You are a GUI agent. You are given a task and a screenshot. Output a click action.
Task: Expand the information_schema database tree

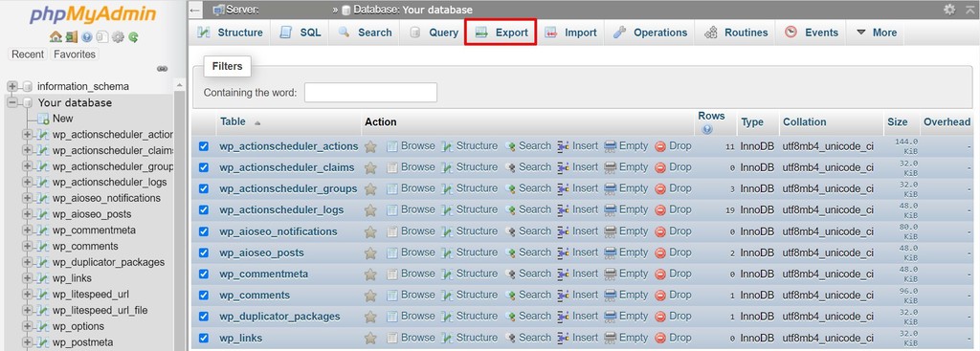(x=11, y=86)
